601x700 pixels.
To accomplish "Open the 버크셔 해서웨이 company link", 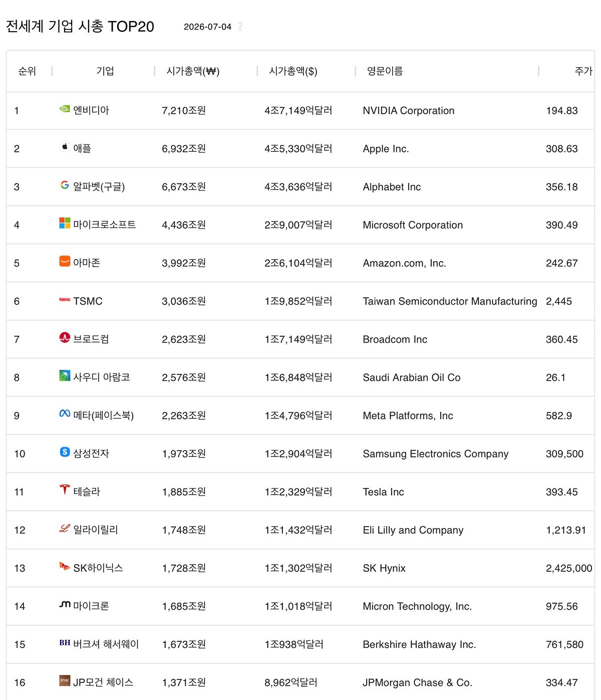I will [x=106, y=644].
